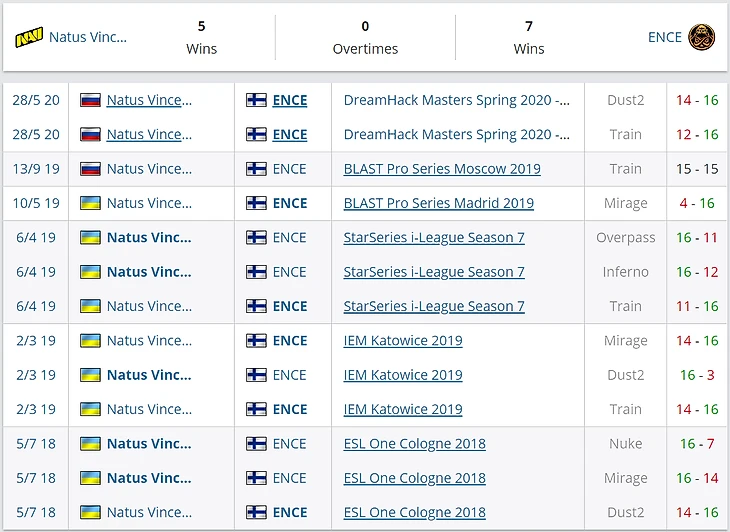Open IEM Katowice 2019 link in Mirage row
This screenshot has width=730, height=532.
(x=403, y=341)
